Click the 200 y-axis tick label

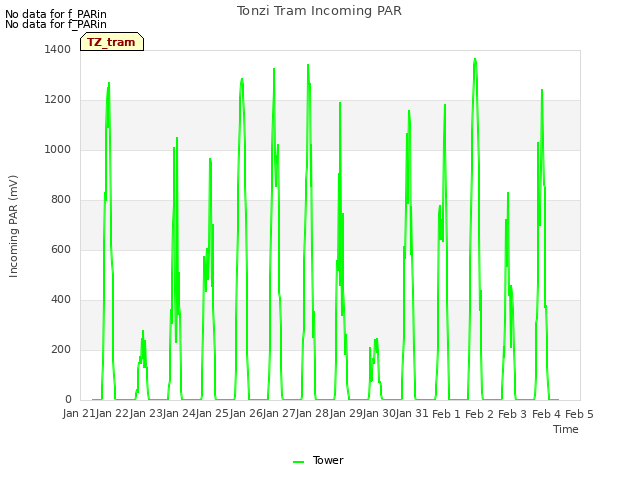61,350
